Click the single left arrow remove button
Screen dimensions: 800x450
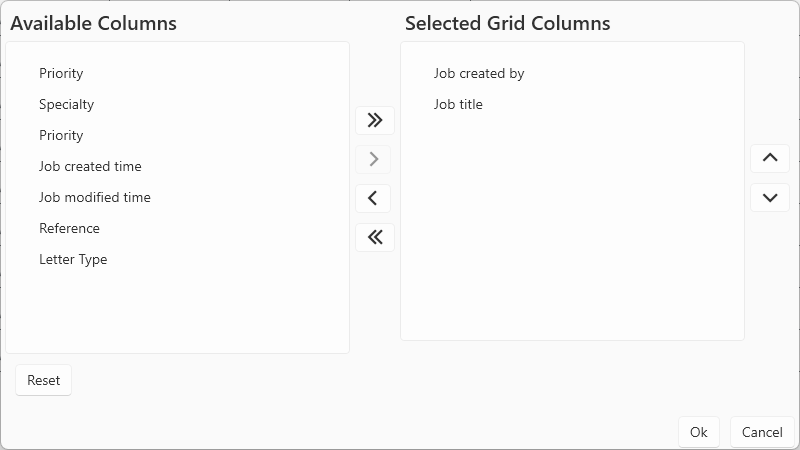(373, 198)
